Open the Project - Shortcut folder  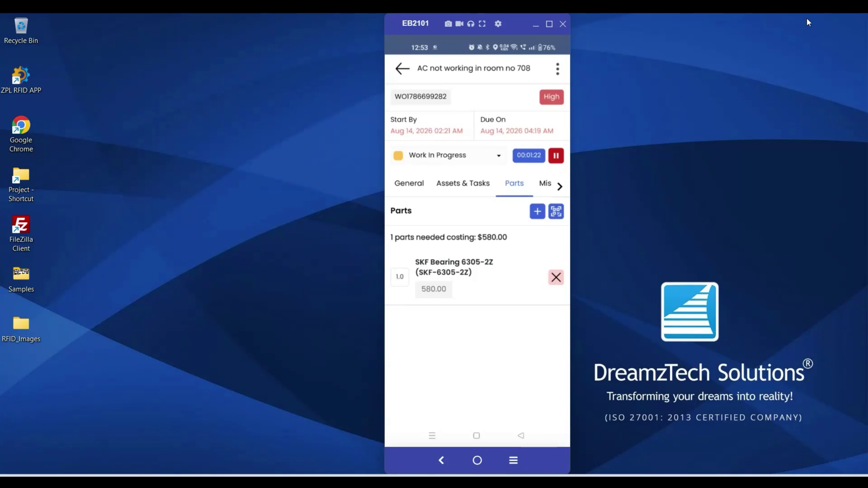click(x=21, y=184)
